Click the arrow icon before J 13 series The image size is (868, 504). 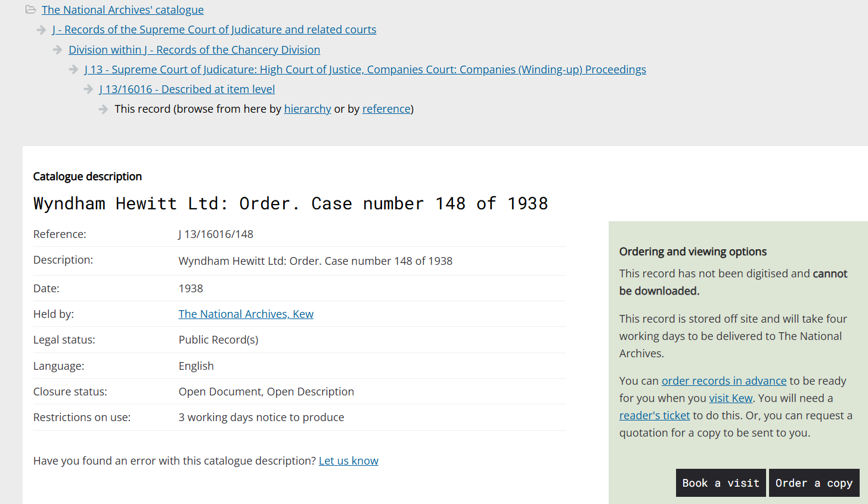click(x=73, y=69)
